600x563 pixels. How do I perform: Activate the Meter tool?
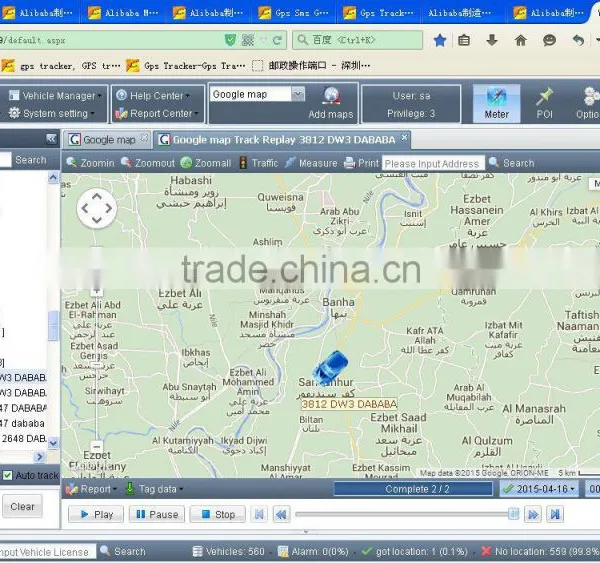tap(496, 103)
